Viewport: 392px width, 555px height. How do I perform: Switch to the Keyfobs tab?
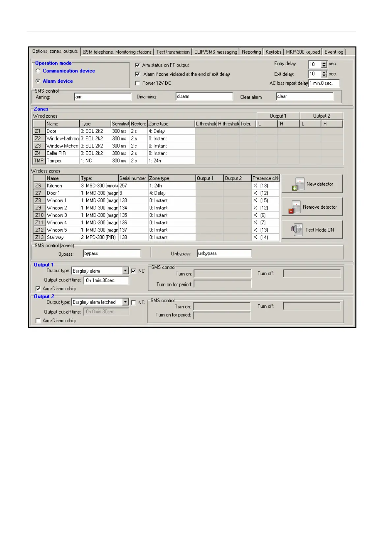(x=273, y=52)
